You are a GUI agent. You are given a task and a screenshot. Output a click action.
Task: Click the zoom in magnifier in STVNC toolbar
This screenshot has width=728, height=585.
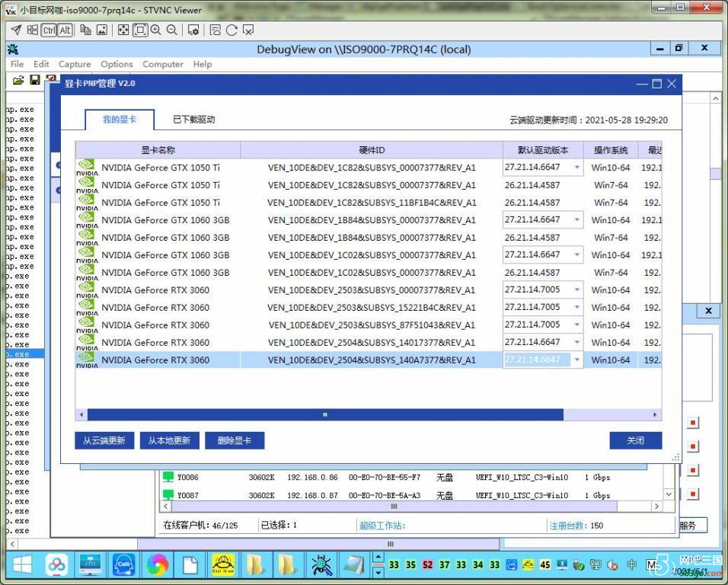(x=156, y=30)
